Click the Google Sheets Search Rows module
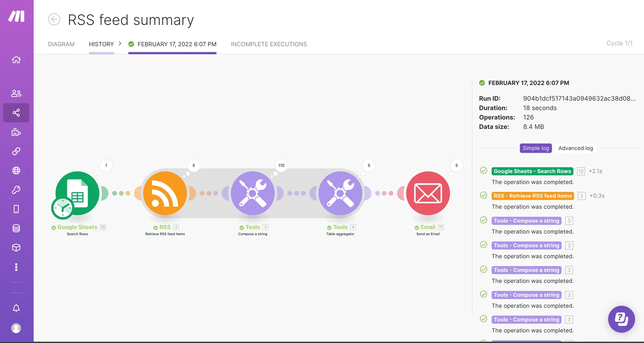Screen dimensions: 644x343 click(77, 194)
